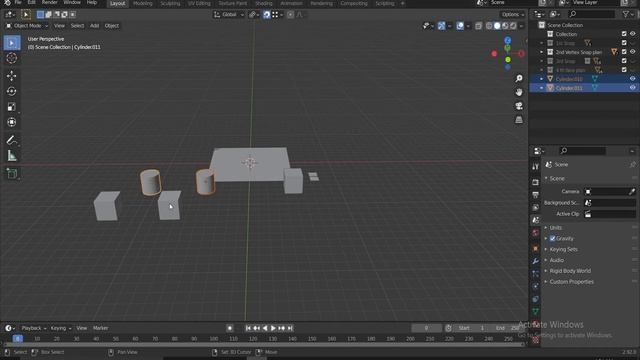Jump to the timeline end frame
This screenshot has width=640, height=360.
click(290, 328)
